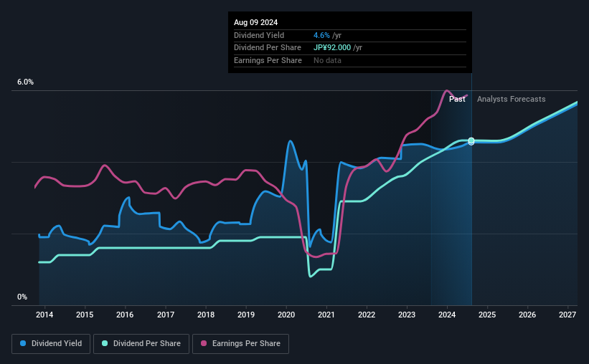Click the 4.6% dividend yield value
The height and width of the screenshot is (364, 589).
click(x=321, y=35)
